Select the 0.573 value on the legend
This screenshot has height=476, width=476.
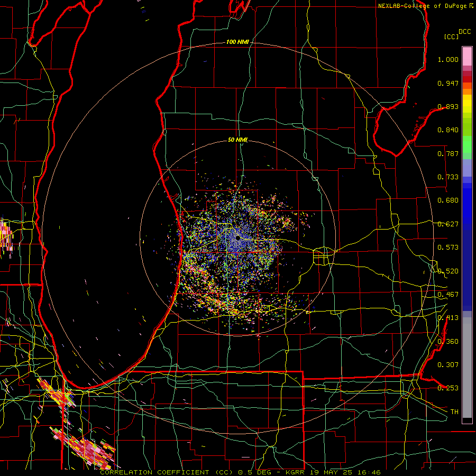coord(448,248)
